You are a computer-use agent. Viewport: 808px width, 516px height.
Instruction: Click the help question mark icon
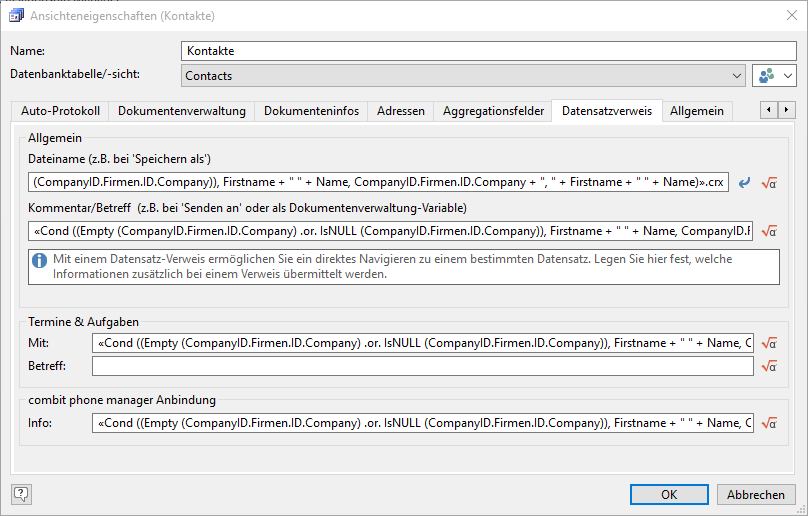point(21,494)
